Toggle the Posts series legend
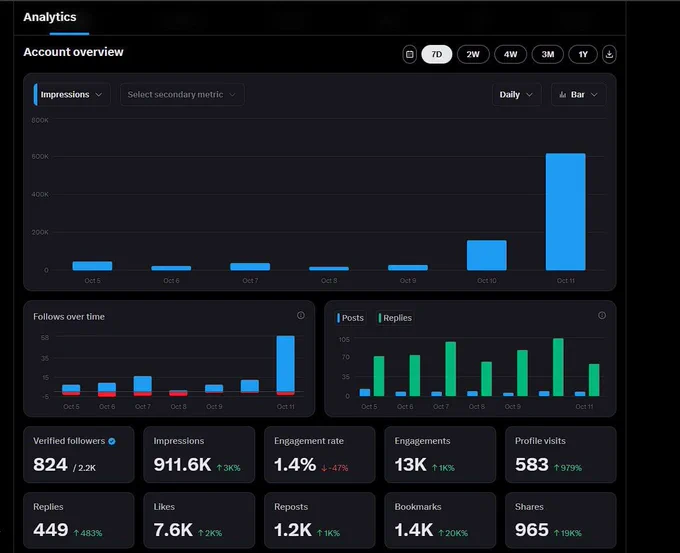Image resolution: width=680 pixels, height=553 pixels. (x=350, y=318)
